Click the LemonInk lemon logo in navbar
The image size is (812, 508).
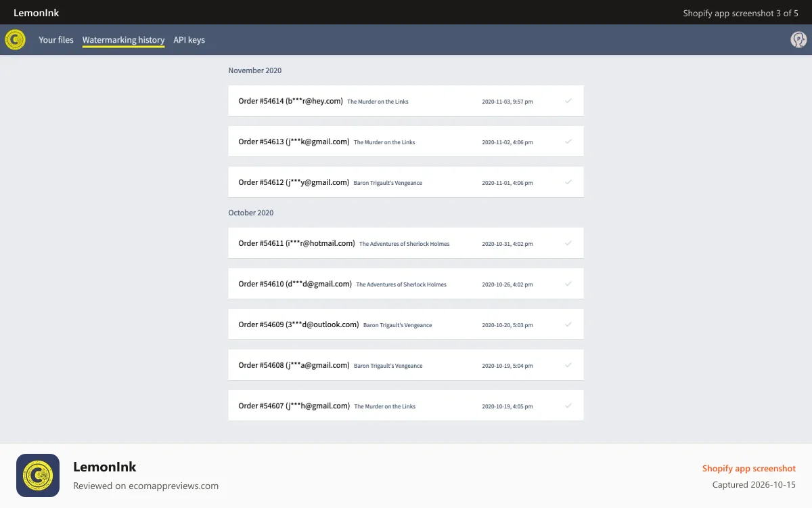(x=15, y=40)
